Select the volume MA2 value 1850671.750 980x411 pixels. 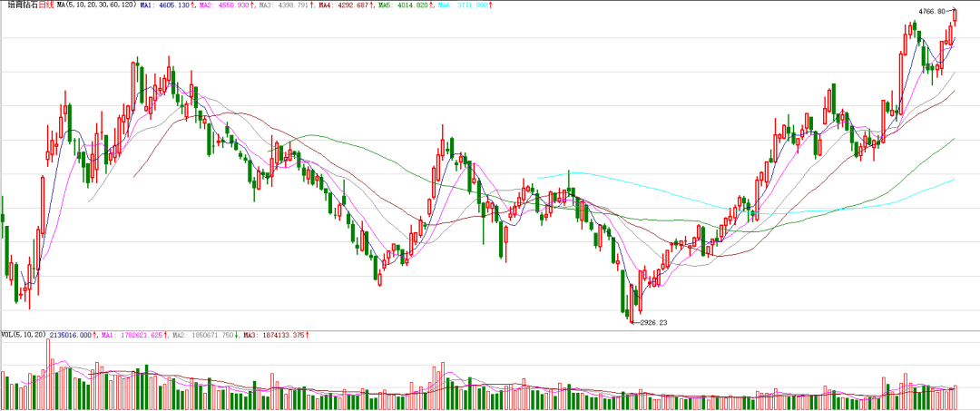click(x=210, y=335)
